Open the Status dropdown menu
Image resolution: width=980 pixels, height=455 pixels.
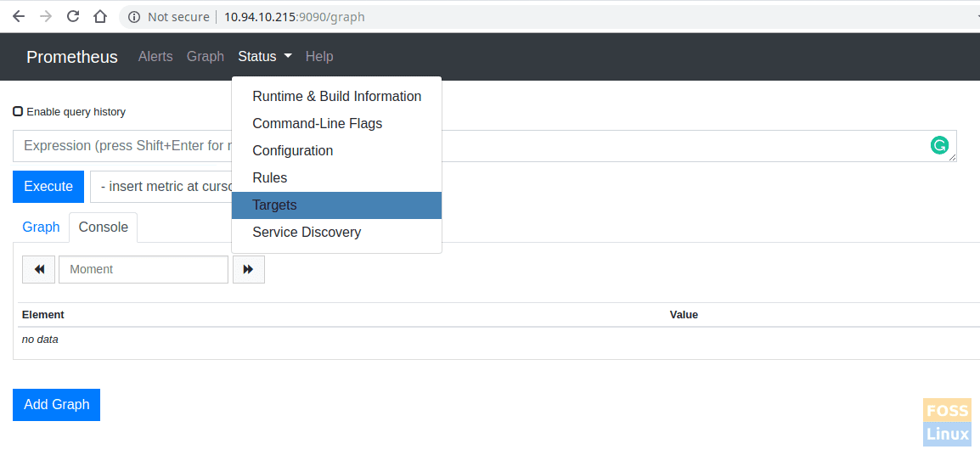264,56
